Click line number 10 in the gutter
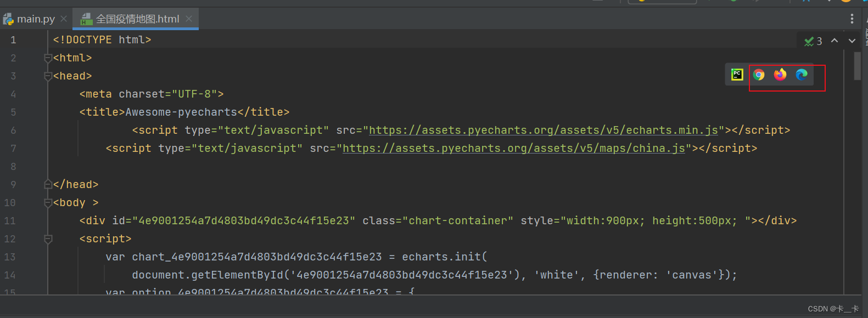The image size is (868, 318). 10,203
